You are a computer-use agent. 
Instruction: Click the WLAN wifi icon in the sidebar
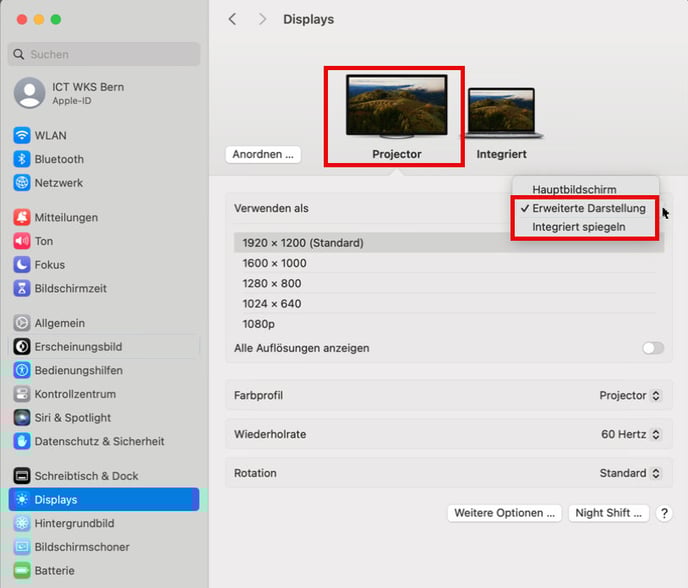[22, 135]
